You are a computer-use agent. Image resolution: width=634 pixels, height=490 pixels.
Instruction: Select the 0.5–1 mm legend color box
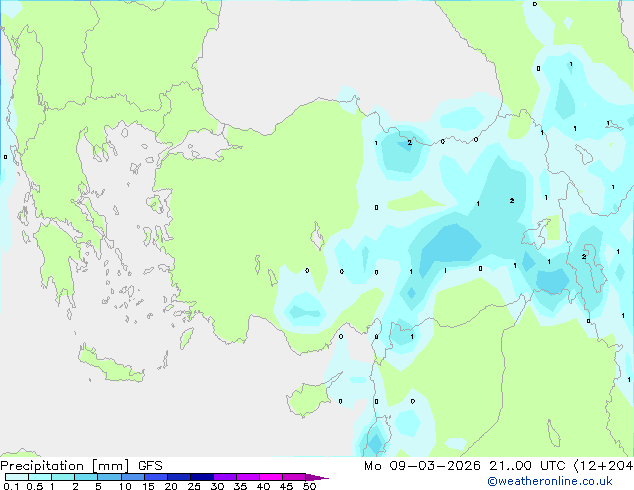[x=40, y=477]
